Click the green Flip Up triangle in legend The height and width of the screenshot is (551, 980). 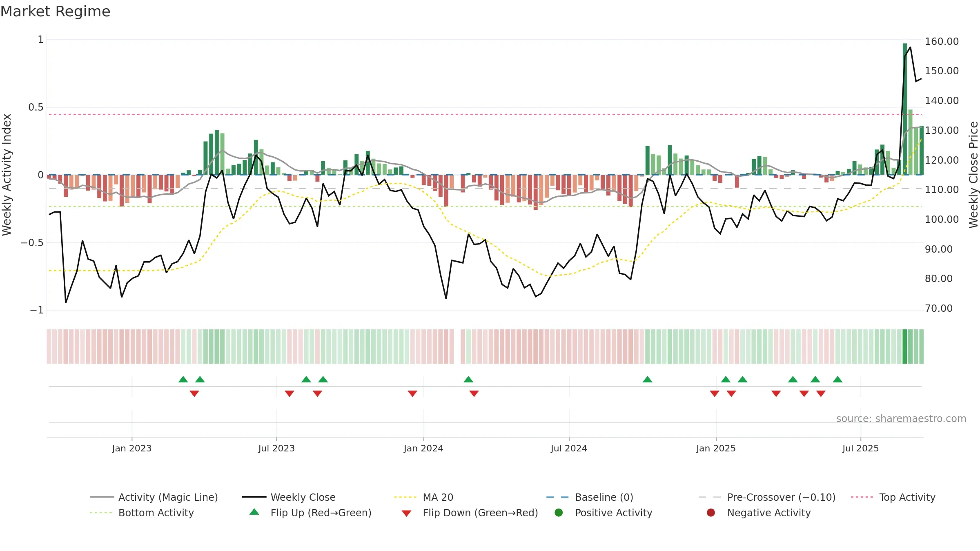coord(254,512)
